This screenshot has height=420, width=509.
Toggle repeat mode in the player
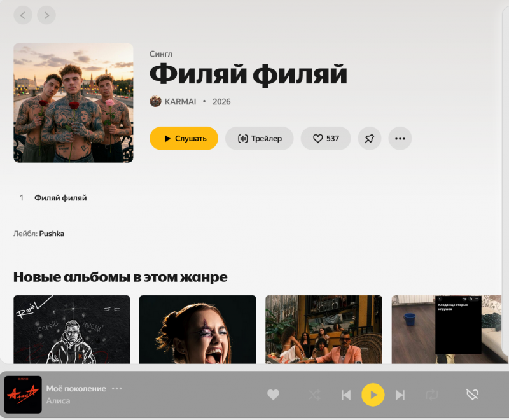pyautogui.click(x=432, y=395)
